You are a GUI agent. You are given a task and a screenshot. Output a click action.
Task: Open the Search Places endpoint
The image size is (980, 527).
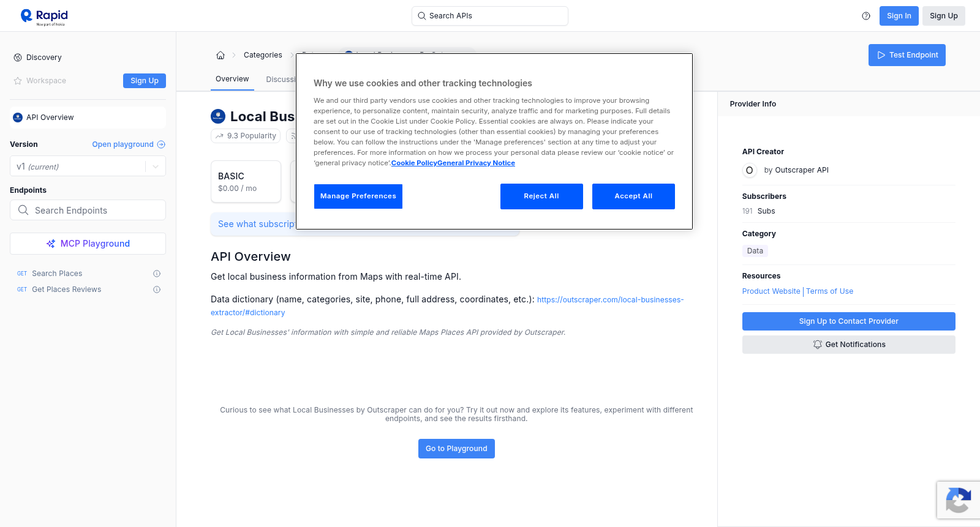pos(57,274)
